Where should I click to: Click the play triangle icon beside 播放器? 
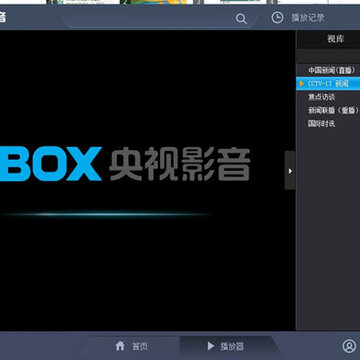pyautogui.click(x=211, y=346)
